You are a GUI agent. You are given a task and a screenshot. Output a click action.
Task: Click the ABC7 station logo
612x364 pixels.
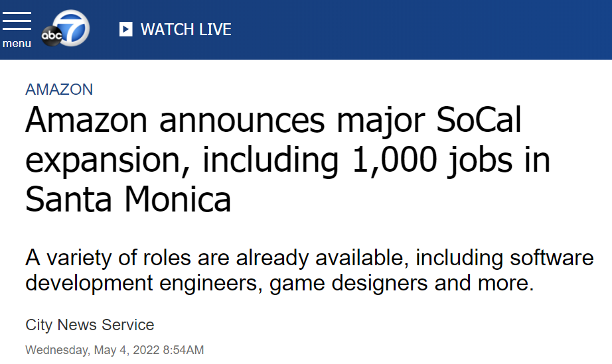(66, 30)
